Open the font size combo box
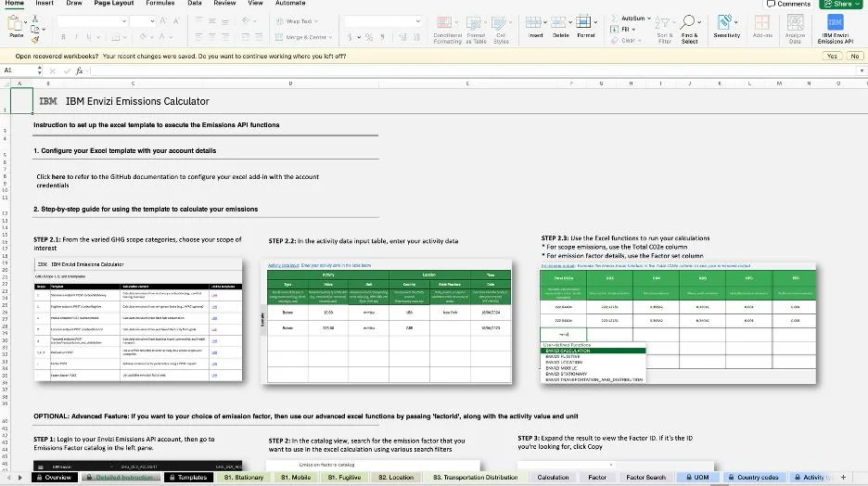The width and height of the screenshot is (868, 486). [x=144, y=21]
